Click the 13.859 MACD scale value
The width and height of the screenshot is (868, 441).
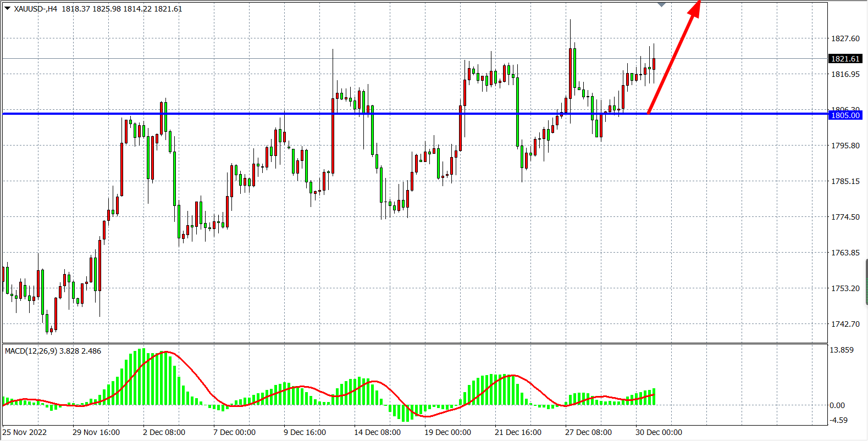click(842, 350)
